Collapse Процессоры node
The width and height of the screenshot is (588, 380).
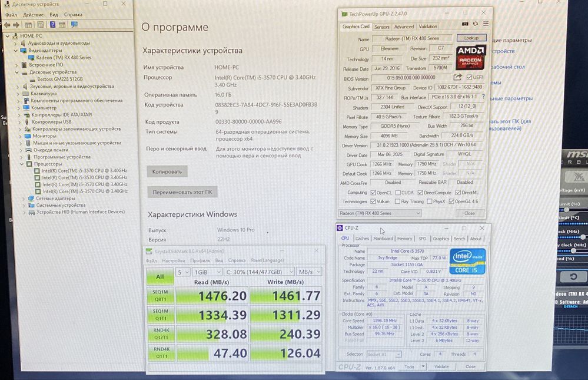tap(22, 164)
